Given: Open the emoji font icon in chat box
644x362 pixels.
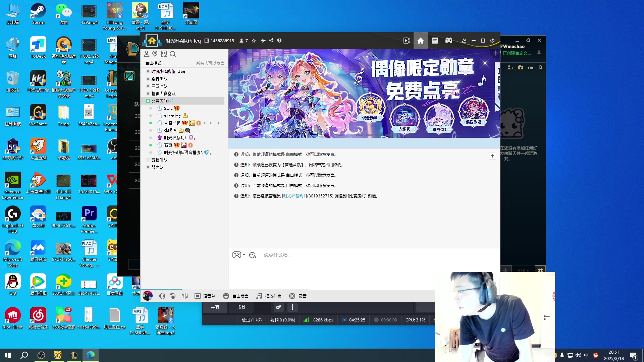Looking at the screenshot, I should (253, 255).
